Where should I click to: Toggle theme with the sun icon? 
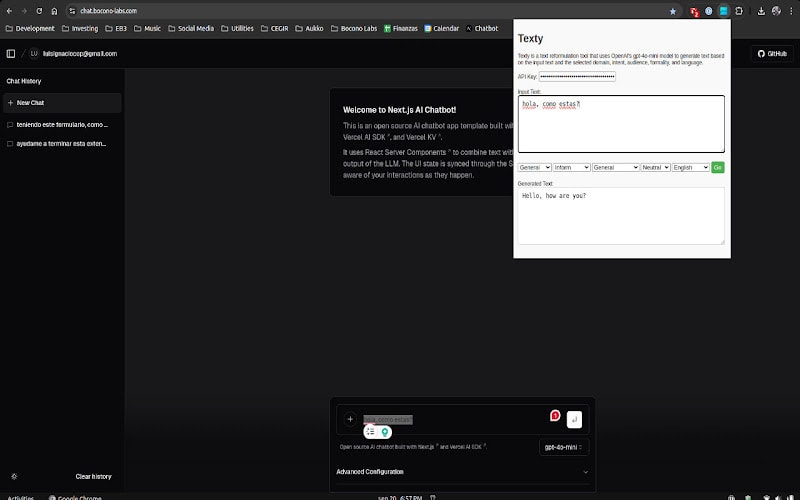pos(14,477)
